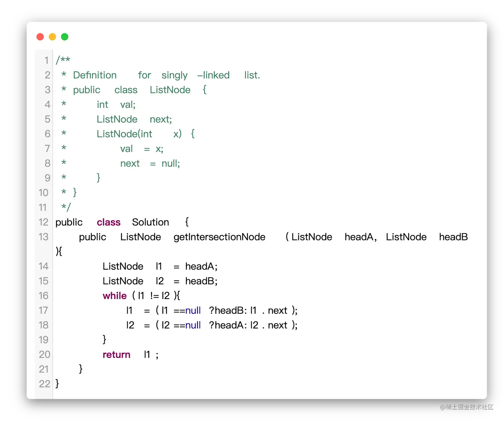This screenshot has width=504, height=421.
Task: Open the @稀土掘金技术社区 watermark link
Action: (x=465, y=407)
